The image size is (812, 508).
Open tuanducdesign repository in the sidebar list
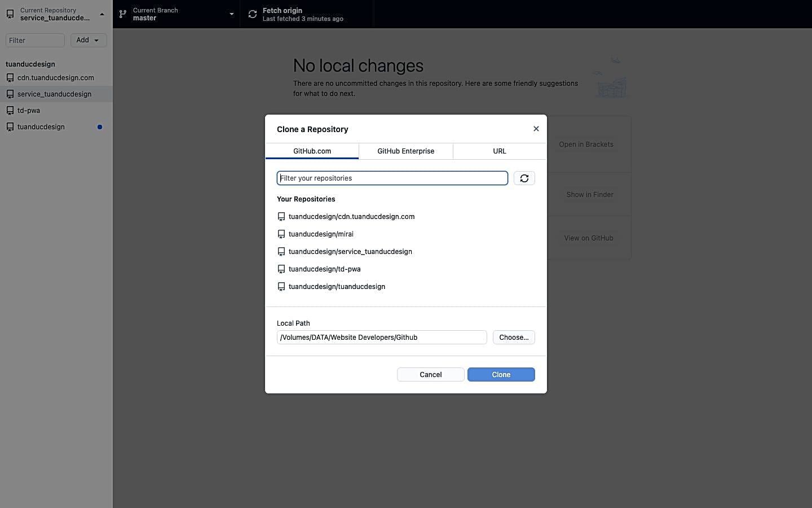(56, 127)
